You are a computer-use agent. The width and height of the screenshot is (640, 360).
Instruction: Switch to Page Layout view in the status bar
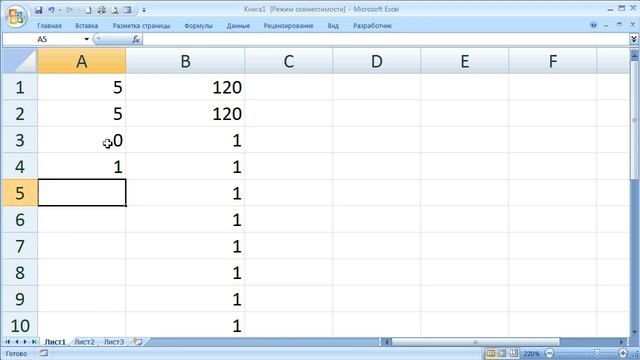pyautogui.click(x=502, y=353)
